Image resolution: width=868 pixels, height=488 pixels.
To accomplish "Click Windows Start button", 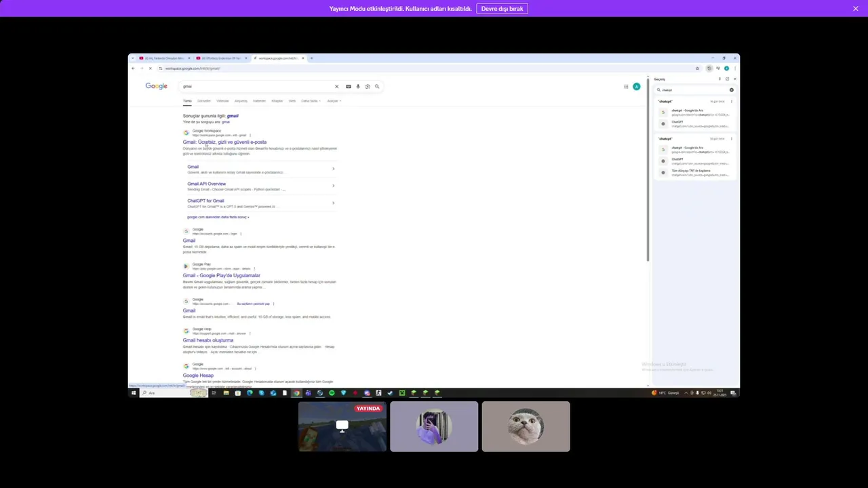I will 134,392.
